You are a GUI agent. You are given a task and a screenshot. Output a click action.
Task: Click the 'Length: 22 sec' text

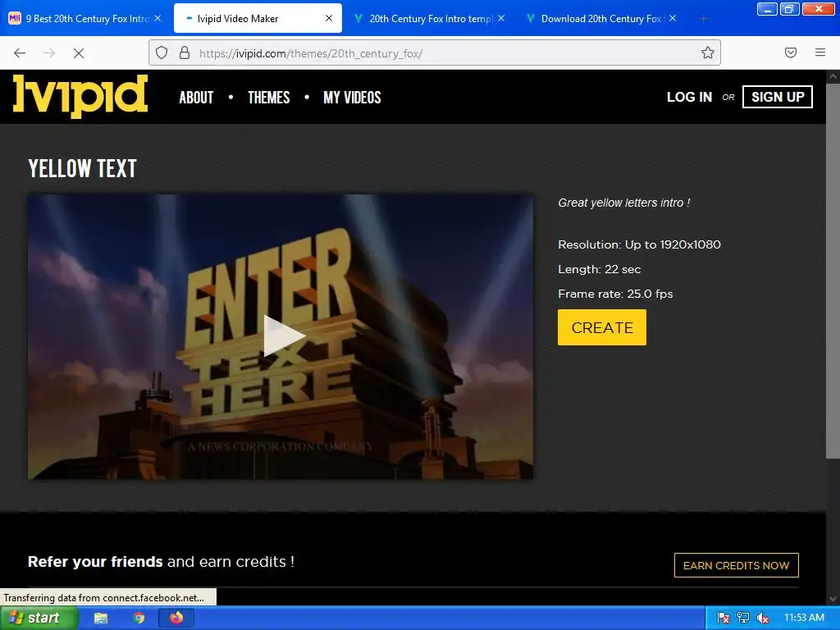[x=599, y=269]
